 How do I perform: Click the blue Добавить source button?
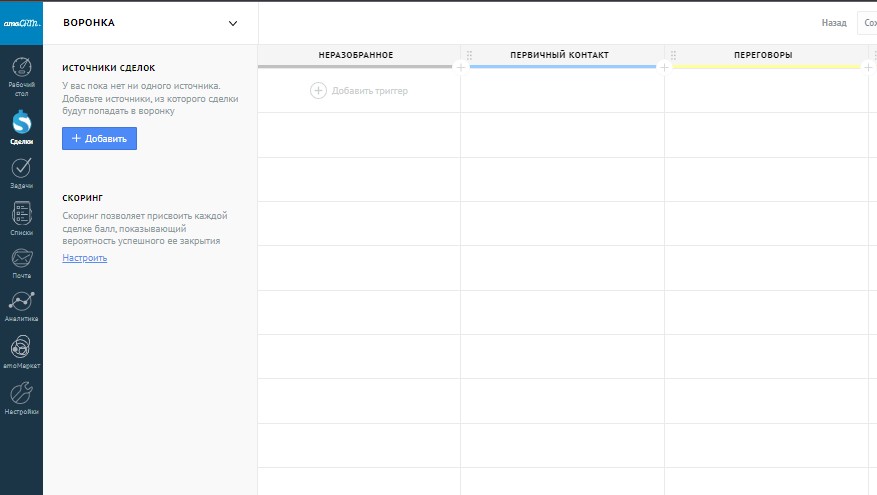99,139
